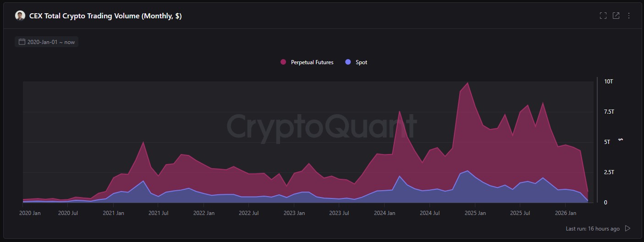Click the Last run: 16 hours ago text

pos(593,228)
